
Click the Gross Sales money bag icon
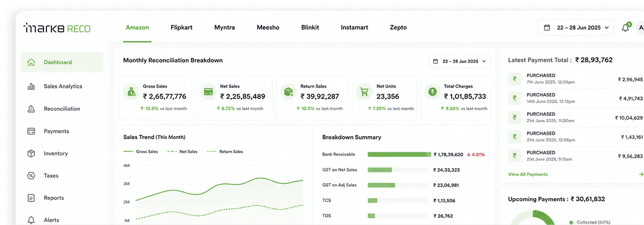click(x=131, y=92)
